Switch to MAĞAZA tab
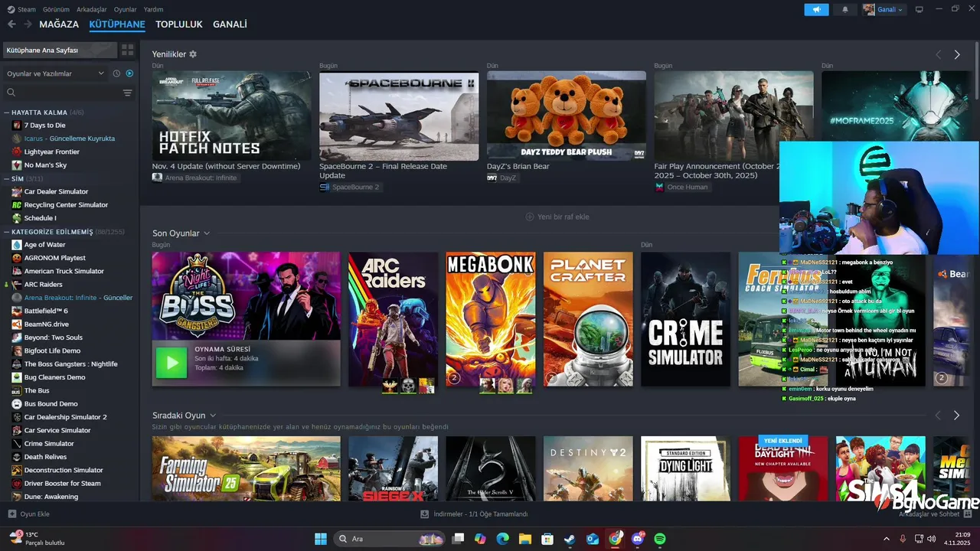Screen dimensions: 980x551 coord(59,24)
